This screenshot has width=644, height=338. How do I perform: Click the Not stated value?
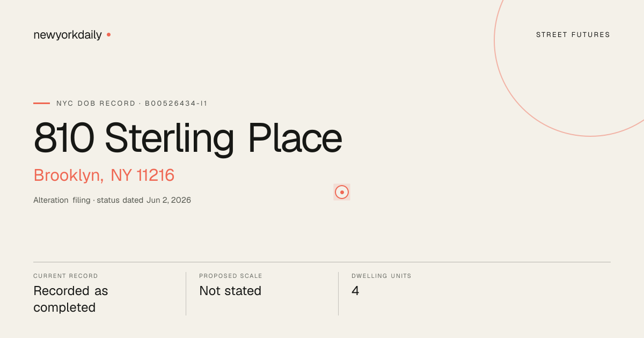tap(230, 291)
